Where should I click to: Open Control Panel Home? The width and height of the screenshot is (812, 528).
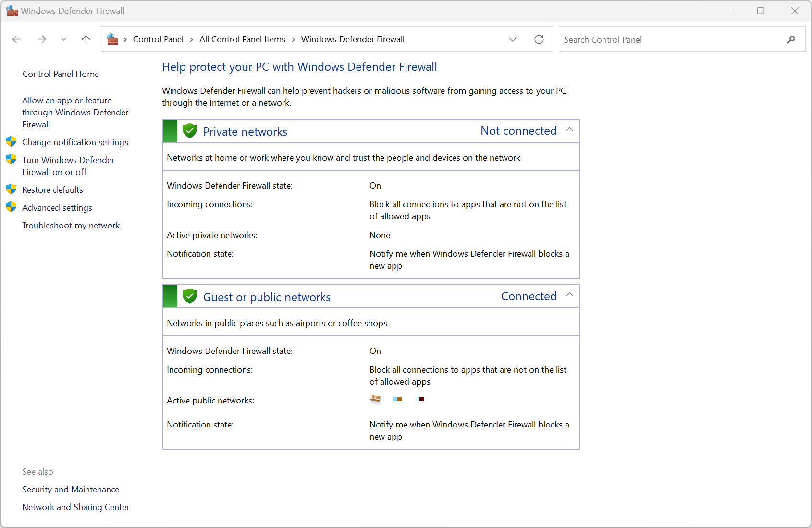pyautogui.click(x=61, y=74)
